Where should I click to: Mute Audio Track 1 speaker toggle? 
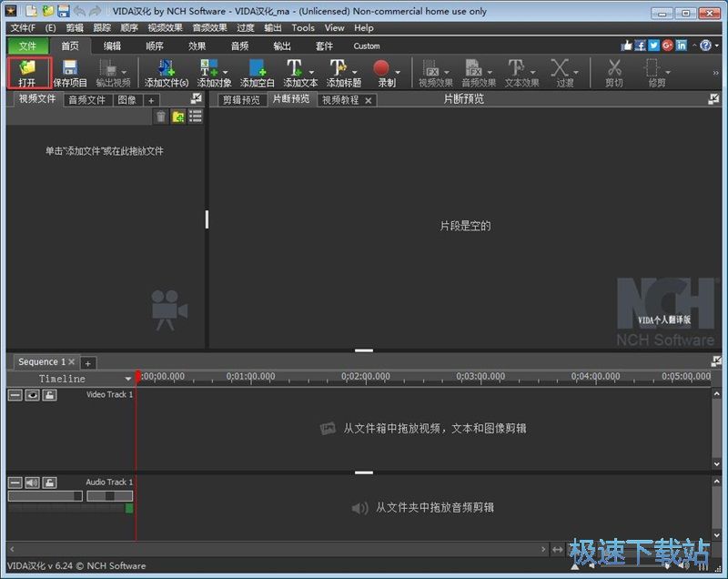tap(32, 482)
